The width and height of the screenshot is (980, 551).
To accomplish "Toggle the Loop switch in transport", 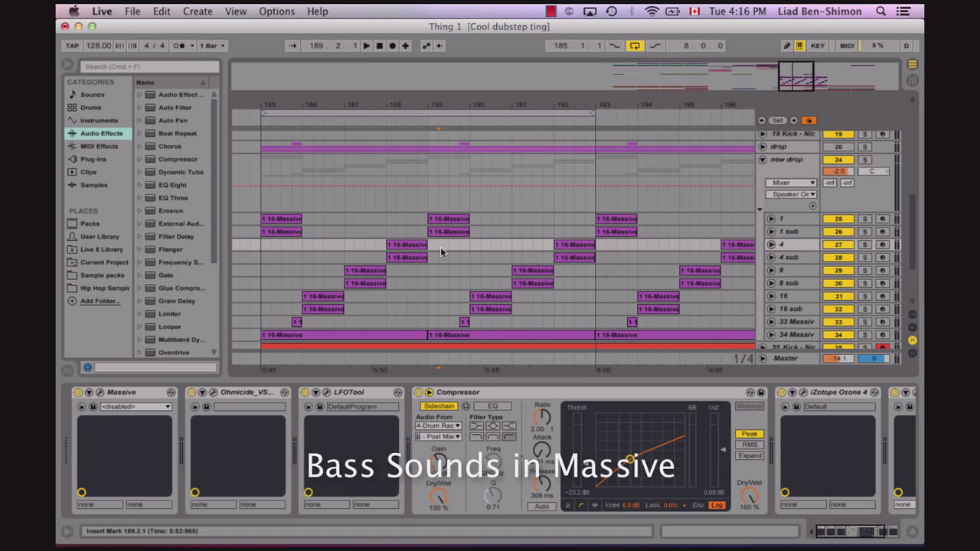I will click(635, 46).
